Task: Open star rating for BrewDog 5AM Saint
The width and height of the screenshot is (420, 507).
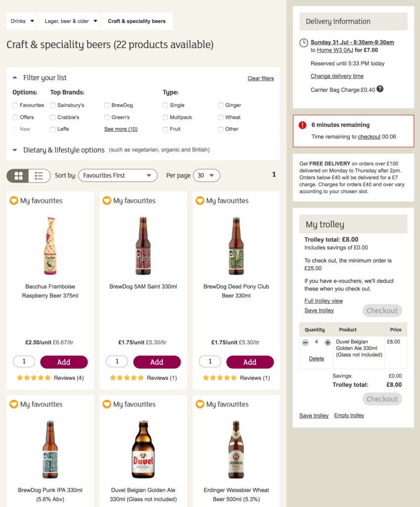Action: 127,378
